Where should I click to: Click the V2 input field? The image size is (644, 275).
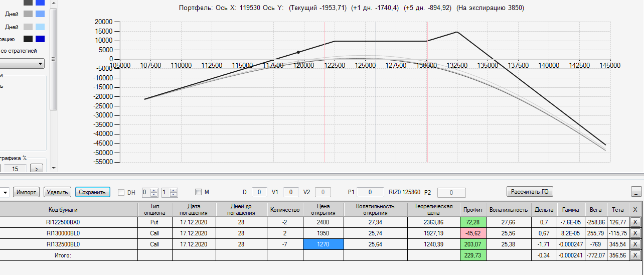(323, 192)
